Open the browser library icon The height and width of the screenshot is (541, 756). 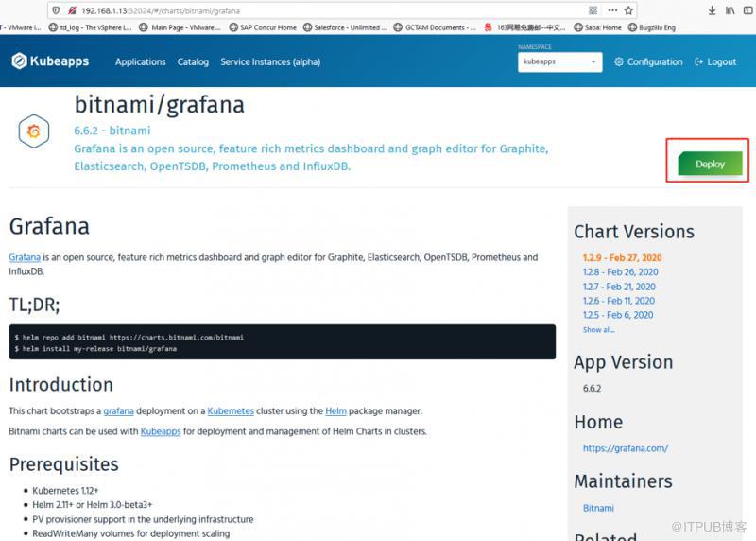[730, 10]
